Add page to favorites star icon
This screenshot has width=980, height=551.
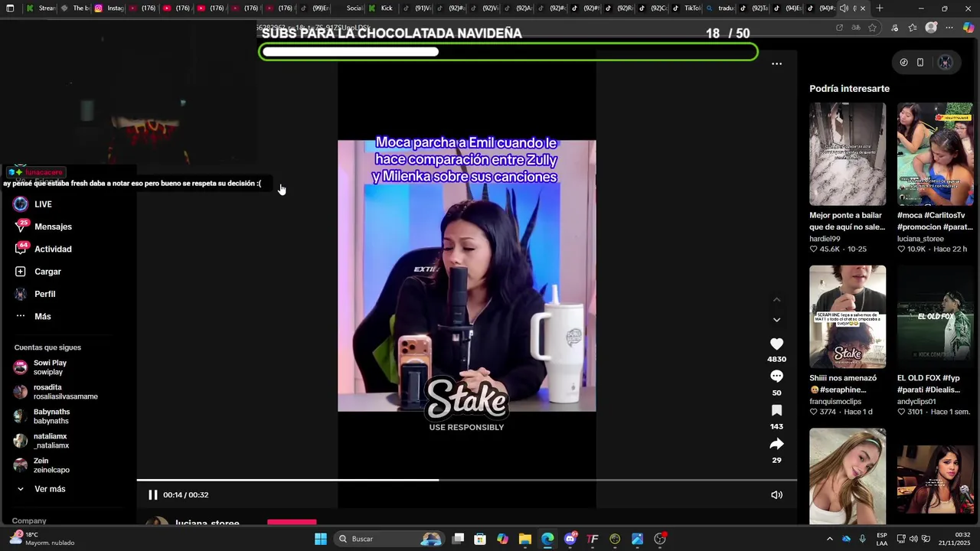[x=874, y=28]
